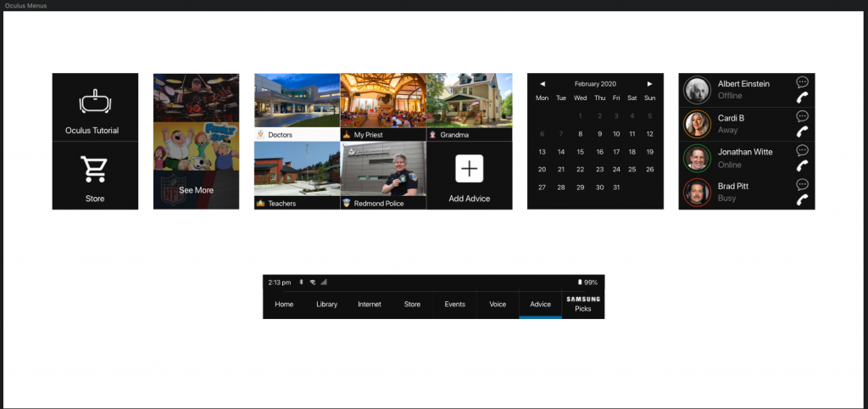Click See More on media panel
Image resolution: width=868 pixels, height=409 pixels.
pyautogui.click(x=196, y=189)
